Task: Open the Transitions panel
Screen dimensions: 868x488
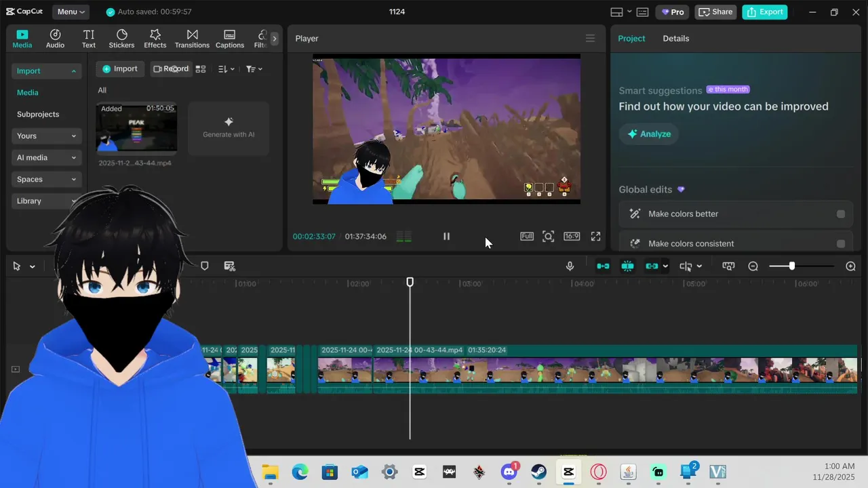Action: pyautogui.click(x=192, y=39)
